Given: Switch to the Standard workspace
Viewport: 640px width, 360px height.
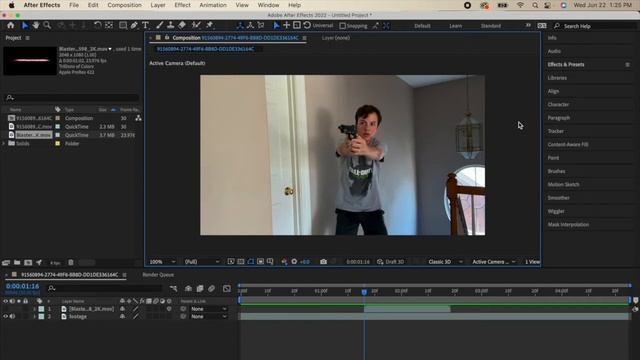Looking at the screenshot, I should pyautogui.click(x=491, y=26).
